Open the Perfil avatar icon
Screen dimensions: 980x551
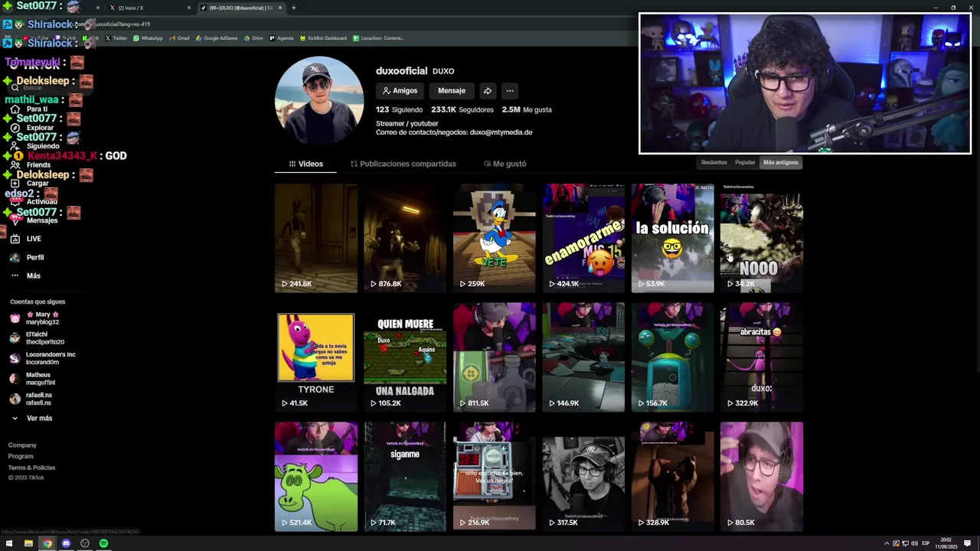15,257
